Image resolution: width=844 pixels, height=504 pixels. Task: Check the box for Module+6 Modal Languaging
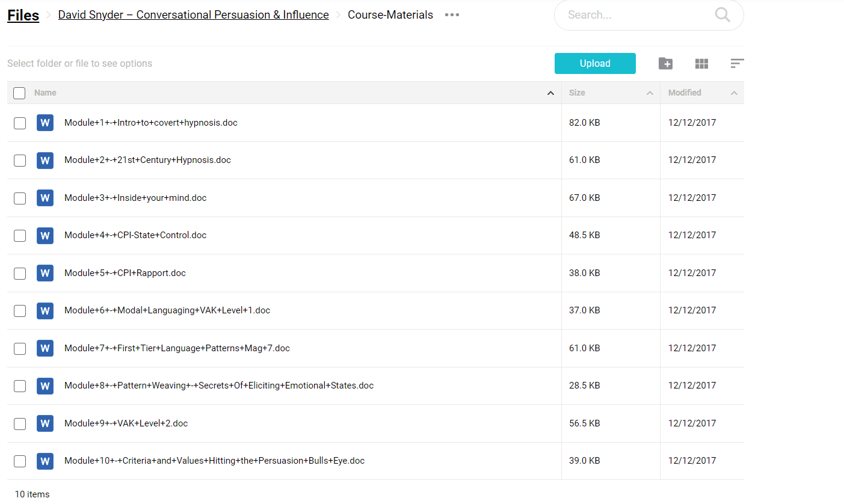(x=20, y=311)
